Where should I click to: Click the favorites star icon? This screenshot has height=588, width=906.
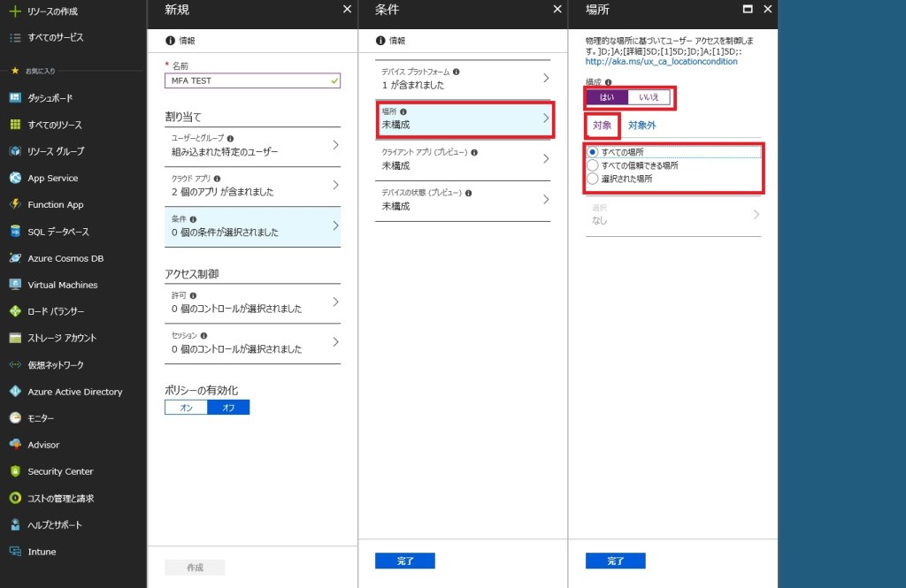tap(15, 71)
